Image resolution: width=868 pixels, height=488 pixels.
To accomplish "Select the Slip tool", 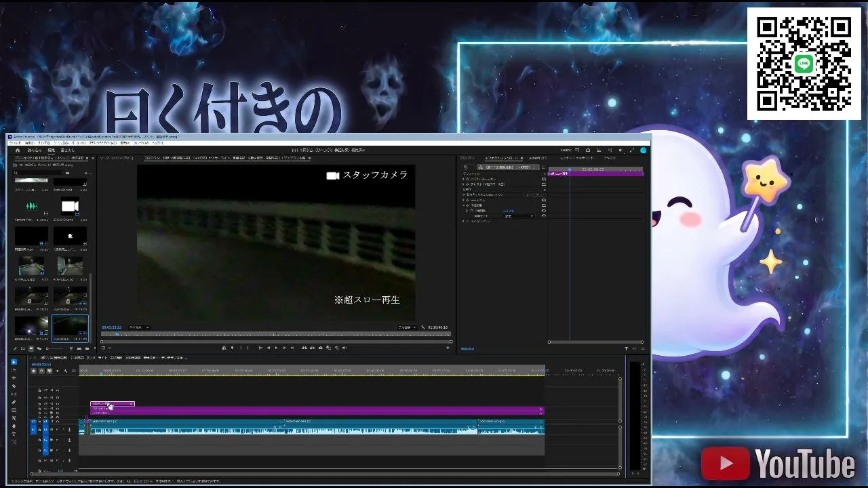I will point(14,394).
